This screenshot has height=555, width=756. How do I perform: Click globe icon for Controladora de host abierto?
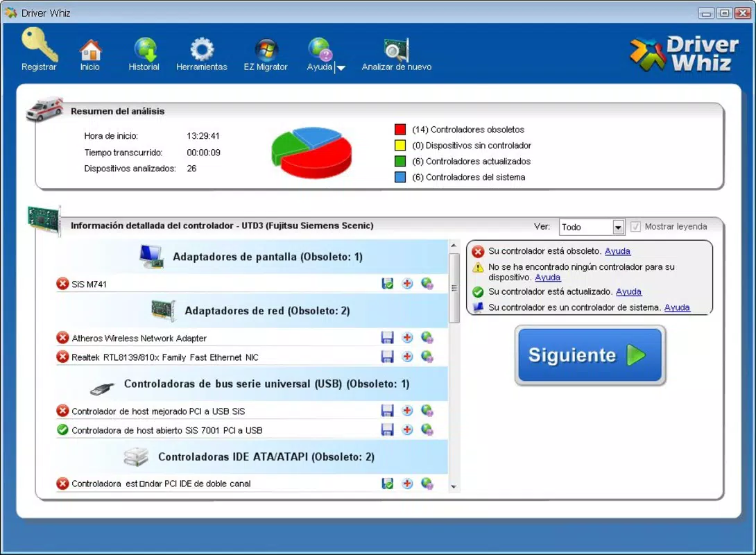[427, 429]
